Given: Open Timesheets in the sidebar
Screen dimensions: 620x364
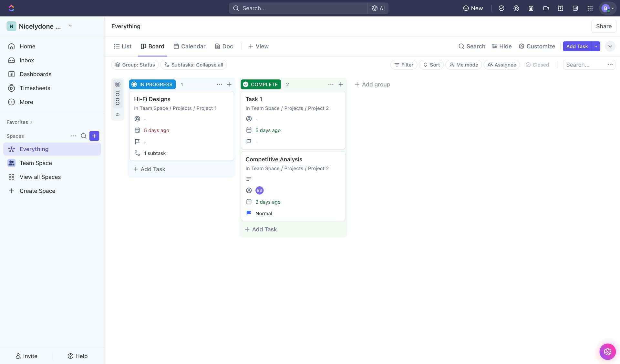Looking at the screenshot, I should pyautogui.click(x=35, y=88).
